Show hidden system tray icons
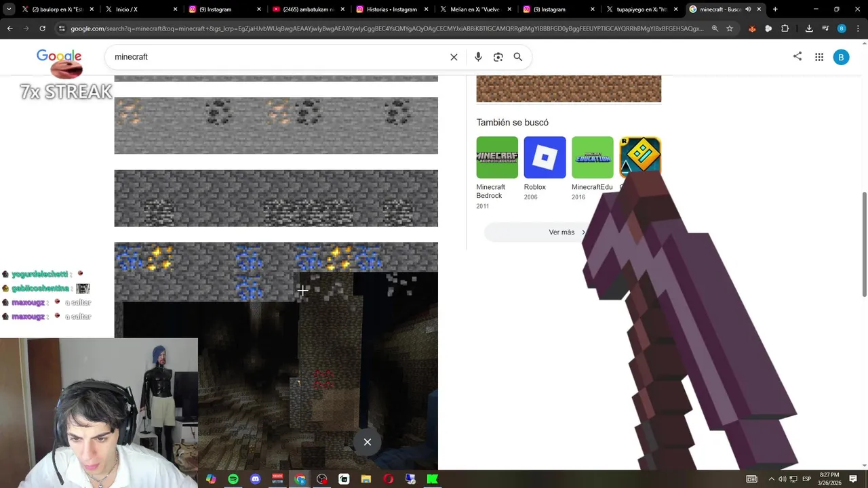868x488 pixels. [771, 479]
